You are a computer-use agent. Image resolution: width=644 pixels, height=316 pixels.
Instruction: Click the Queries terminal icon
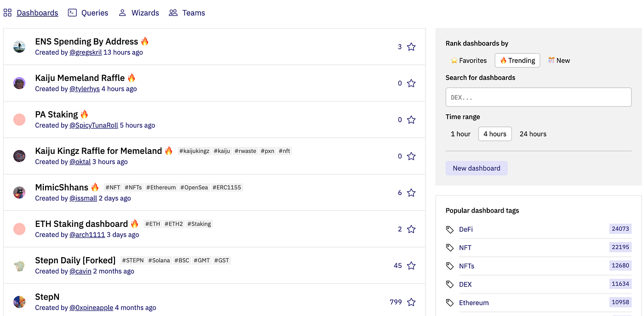(72, 13)
